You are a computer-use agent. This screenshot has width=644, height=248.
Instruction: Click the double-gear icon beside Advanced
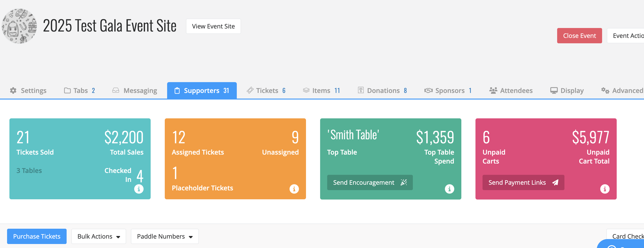click(x=605, y=91)
